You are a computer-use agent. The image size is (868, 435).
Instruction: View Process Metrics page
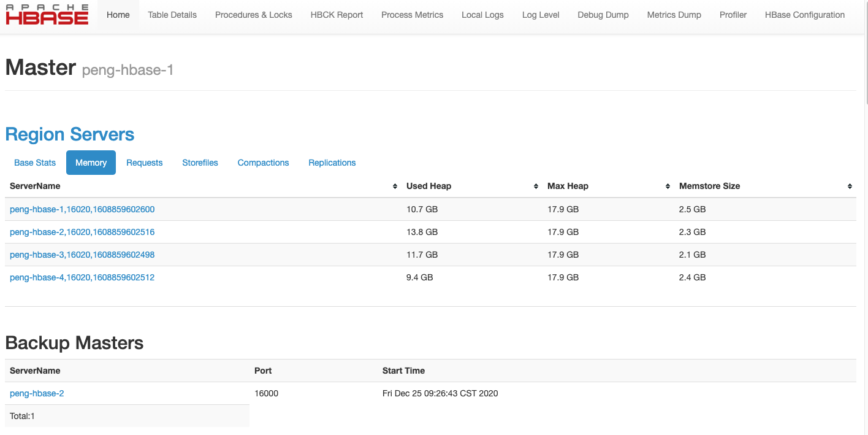[x=413, y=15]
